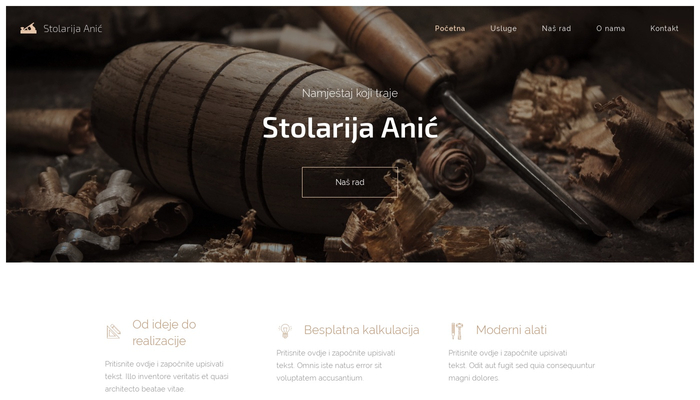700x400 pixels.
Task: Click the ruler and triangle icon
Action: click(113, 332)
